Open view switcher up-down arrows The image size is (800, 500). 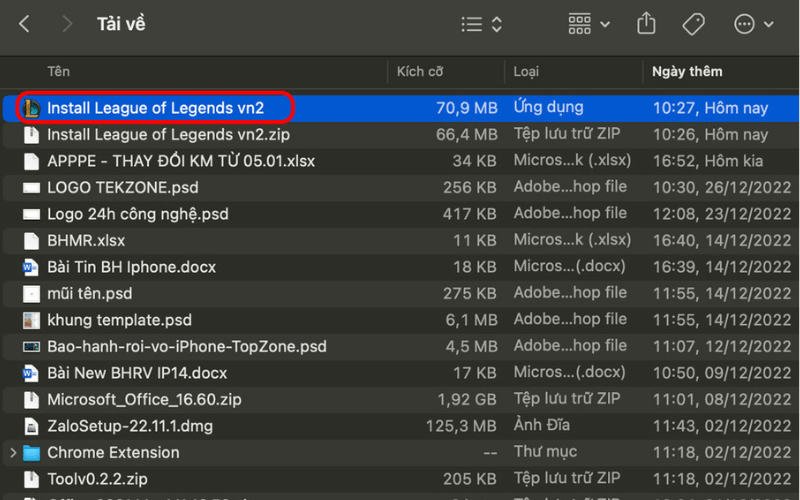(x=496, y=24)
